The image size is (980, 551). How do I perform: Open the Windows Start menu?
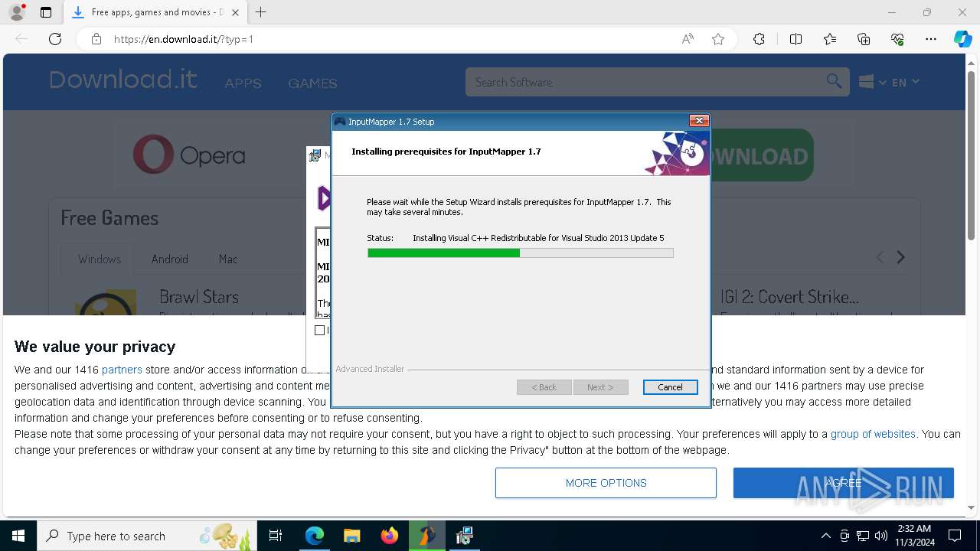[x=18, y=536]
